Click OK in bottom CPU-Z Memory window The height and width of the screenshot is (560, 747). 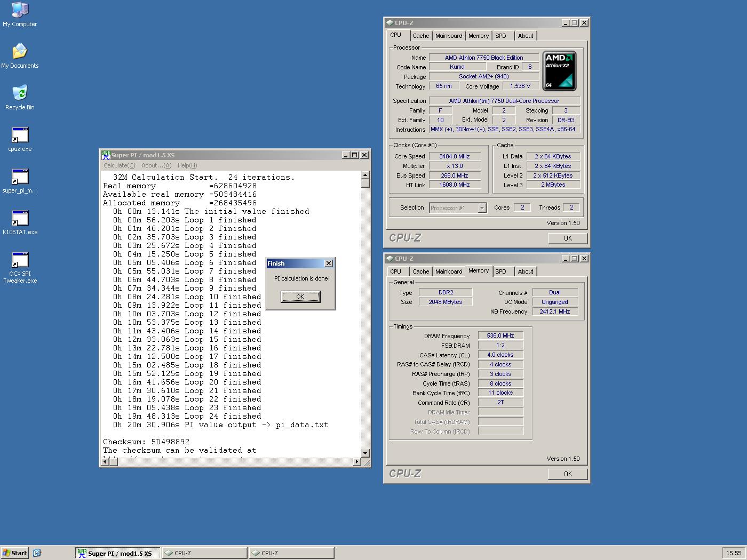tap(568, 474)
